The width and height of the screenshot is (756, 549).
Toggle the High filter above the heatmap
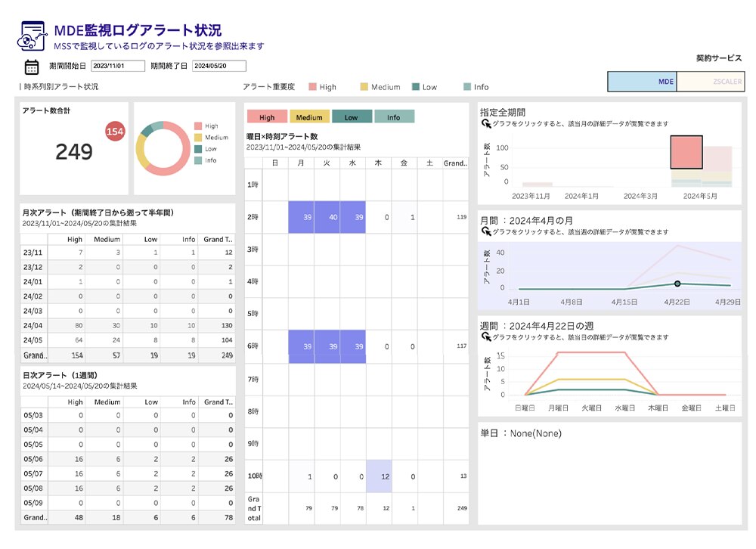pos(267,117)
